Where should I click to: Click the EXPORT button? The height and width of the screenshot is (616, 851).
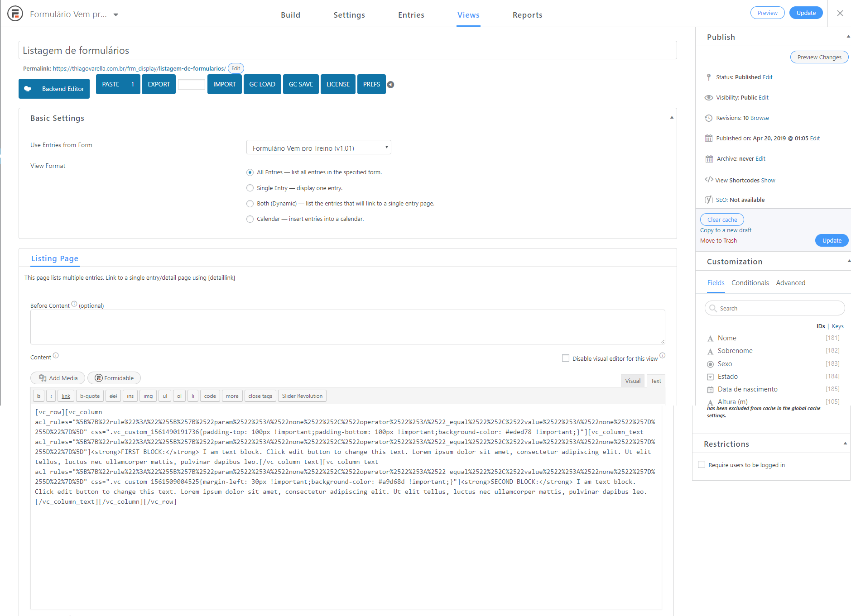[159, 84]
